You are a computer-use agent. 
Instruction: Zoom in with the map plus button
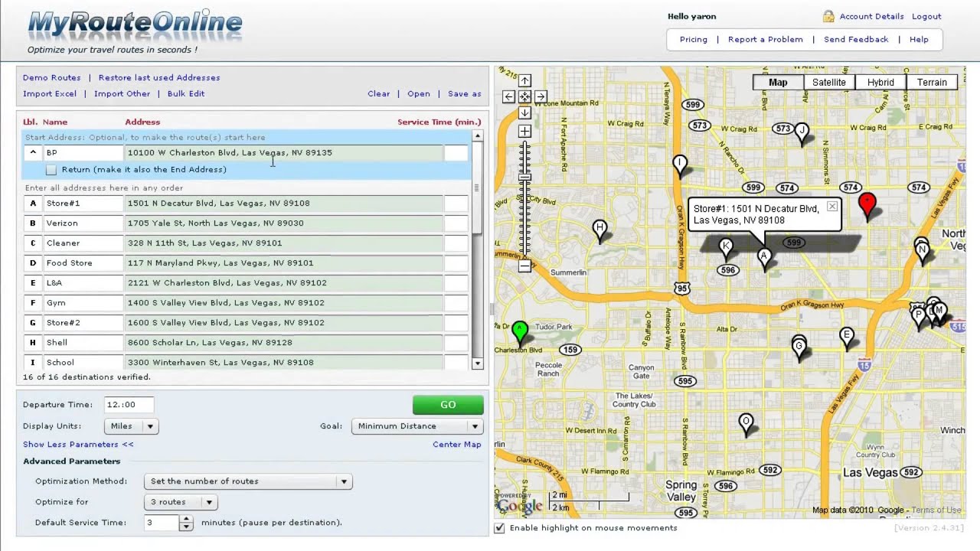524,132
